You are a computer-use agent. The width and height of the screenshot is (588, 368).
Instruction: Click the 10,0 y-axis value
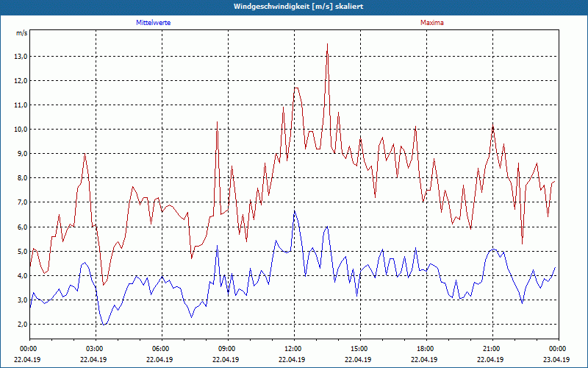(21, 130)
